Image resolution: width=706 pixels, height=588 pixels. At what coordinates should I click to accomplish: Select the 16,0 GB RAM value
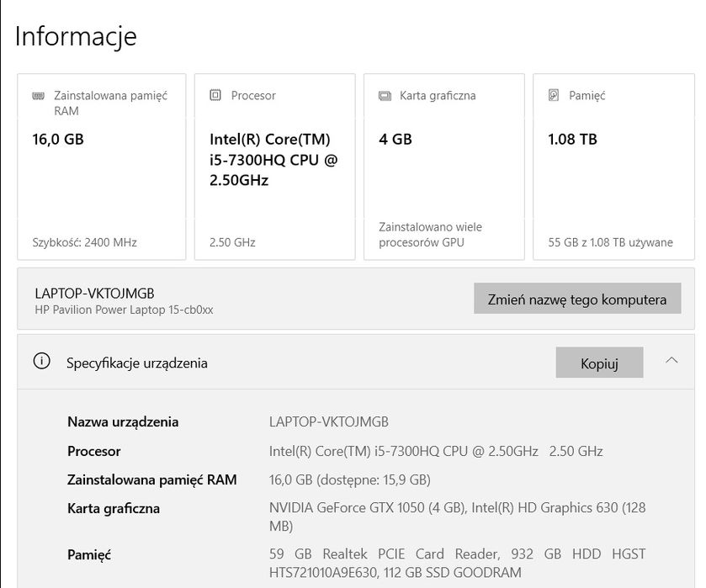[x=58, y=139]
